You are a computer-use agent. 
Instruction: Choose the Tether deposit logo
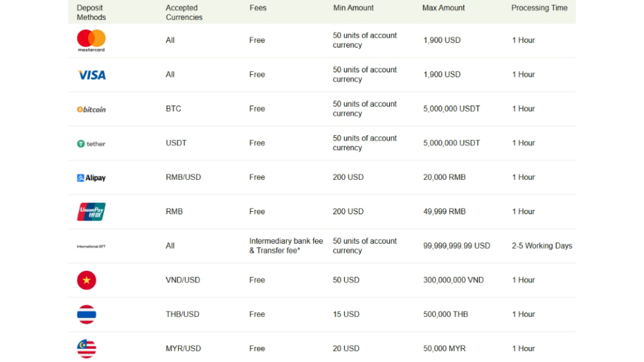91,143
